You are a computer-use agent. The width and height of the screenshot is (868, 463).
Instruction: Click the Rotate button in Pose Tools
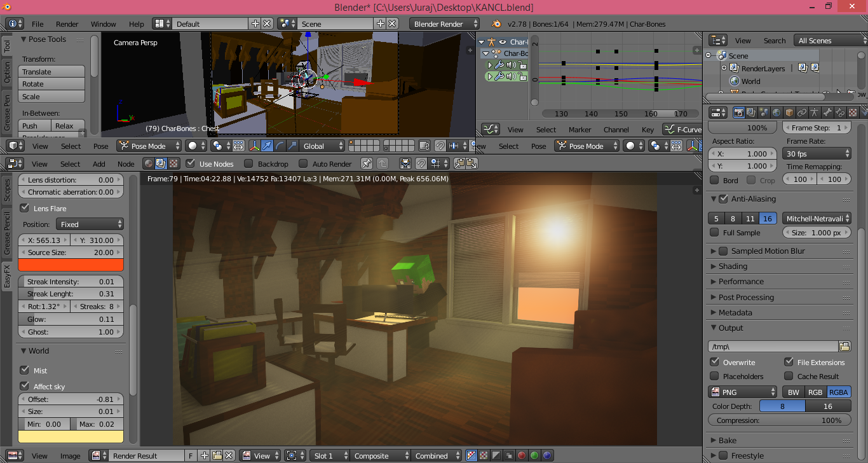[x=51, y=84]
